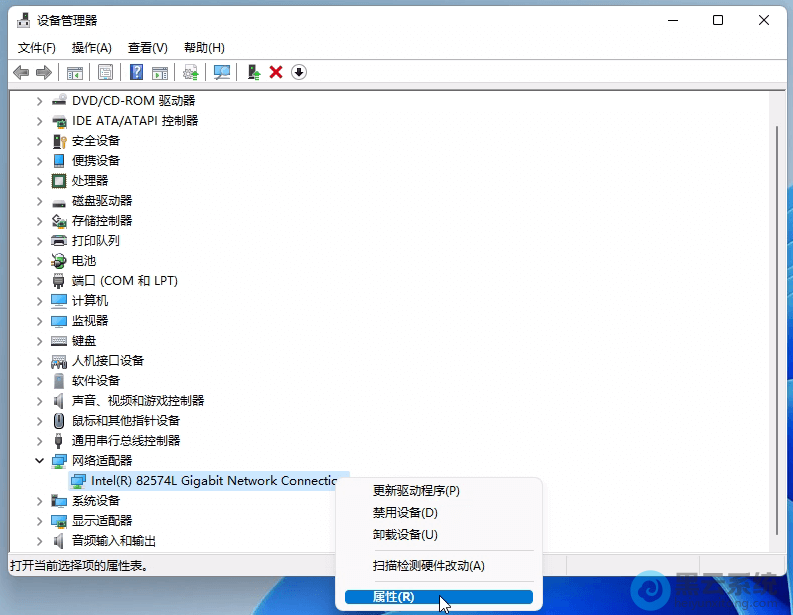This screenshot has height=615, width=793.
Task: Click the vertical scrollbar of device list
Action: pos(777,300)
